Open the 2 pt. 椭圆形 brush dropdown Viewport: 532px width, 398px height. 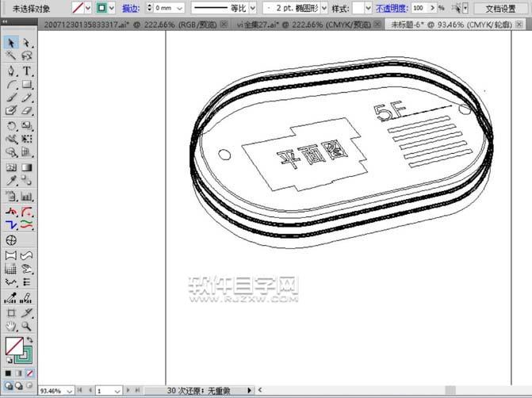point(324,8)
